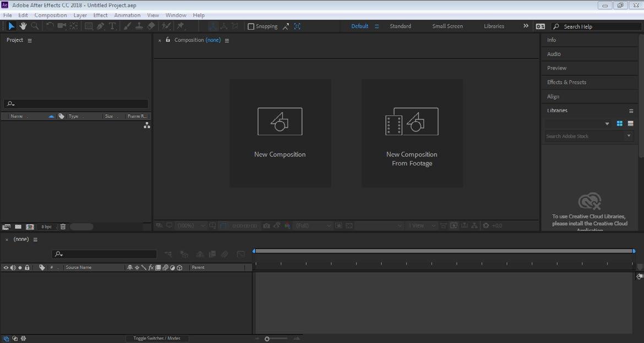Screen dimensions: 644x343
Task: Toggle snap along edges extend icon
Action: (x=286, y=26)
